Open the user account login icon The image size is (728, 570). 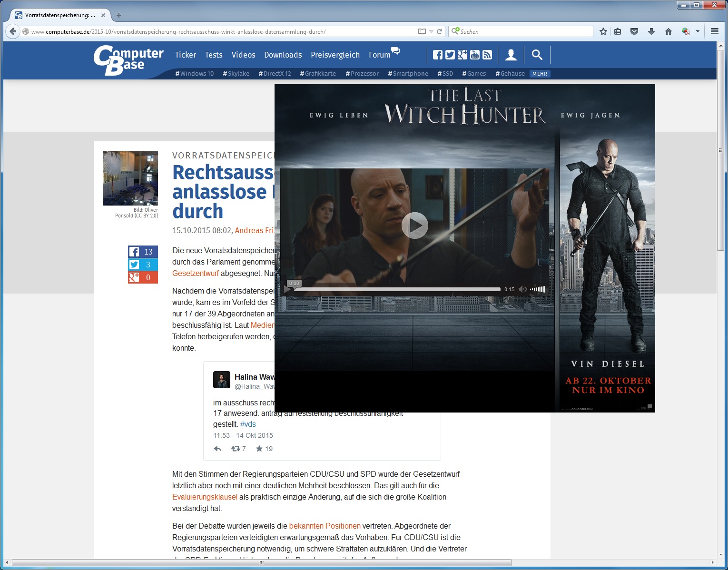pyautogui.click(x=511, y=55)
